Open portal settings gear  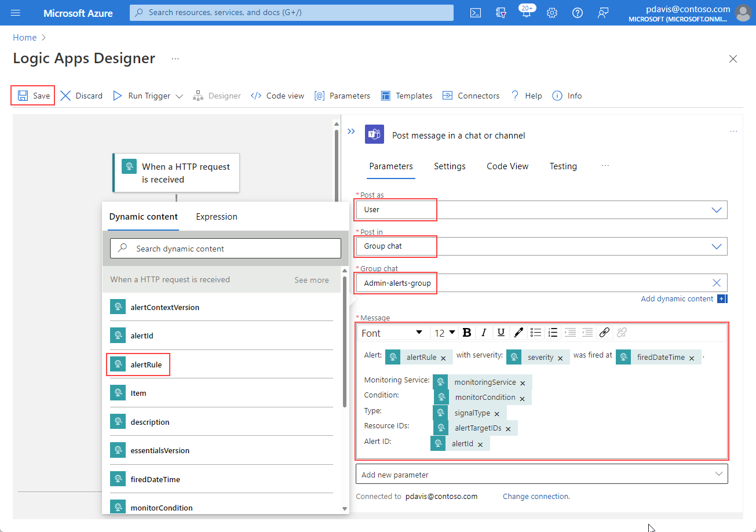pyautogui.click(x=552, y=13)
